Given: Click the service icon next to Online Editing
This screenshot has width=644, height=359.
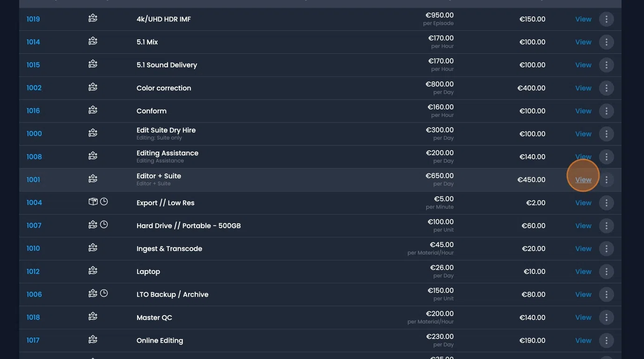Looking at the screenshot, I should (92, 339).
